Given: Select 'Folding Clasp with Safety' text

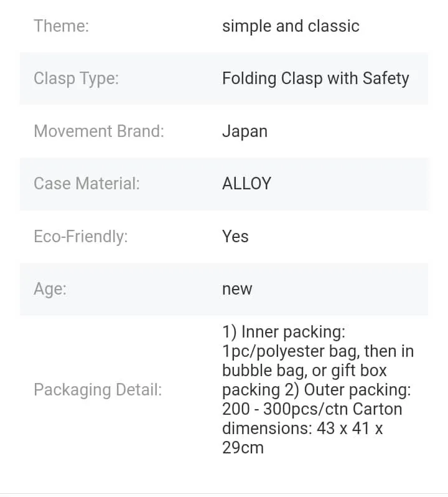Looking at the screenshot, I should coord(315,78).
